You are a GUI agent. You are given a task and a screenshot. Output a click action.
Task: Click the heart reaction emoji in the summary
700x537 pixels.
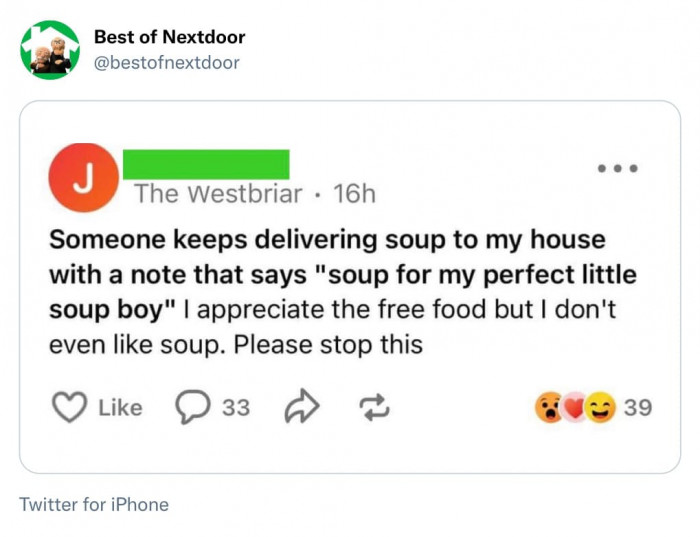574,408
